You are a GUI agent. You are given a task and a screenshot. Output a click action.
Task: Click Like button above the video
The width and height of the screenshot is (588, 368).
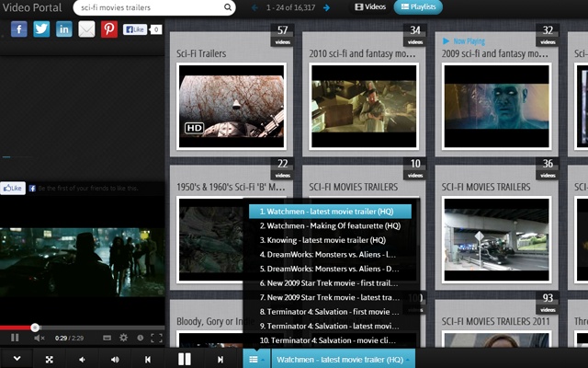pyautogui.click(x=13, y=188)
